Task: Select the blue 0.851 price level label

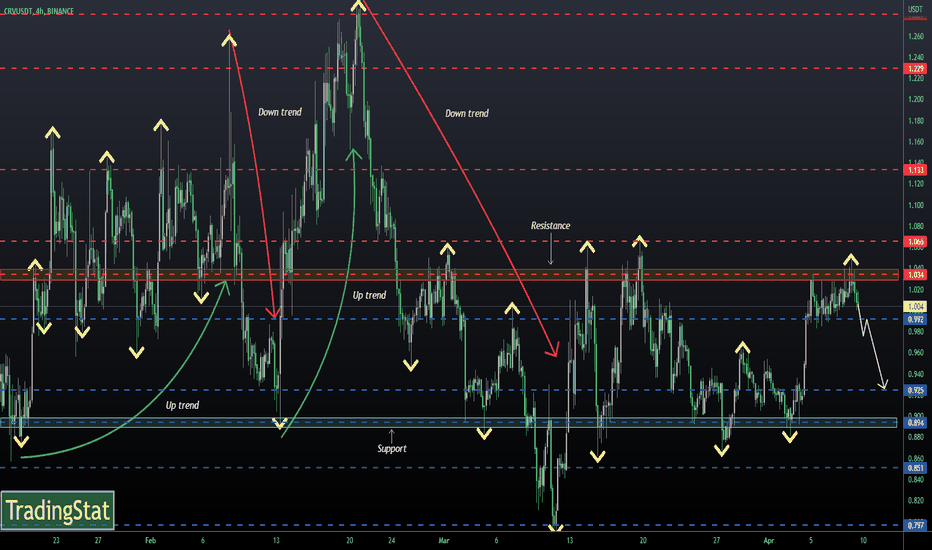Action: [x=915, y=468]
